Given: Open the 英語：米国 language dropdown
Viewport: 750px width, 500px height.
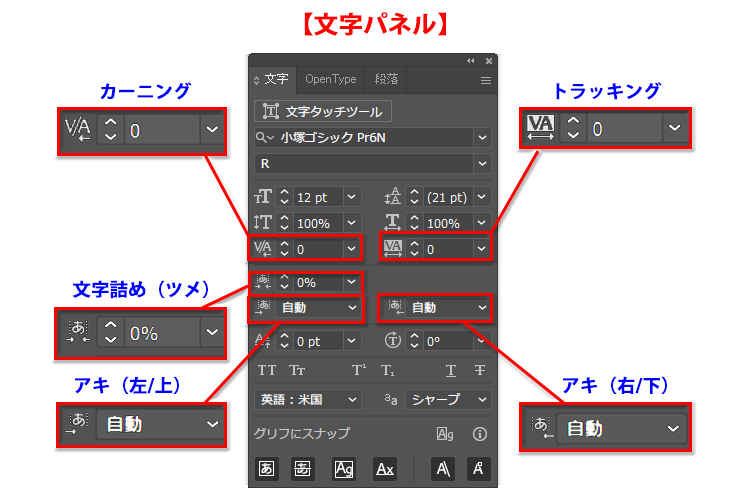Looking at the screenshot, I should (308, 400).
